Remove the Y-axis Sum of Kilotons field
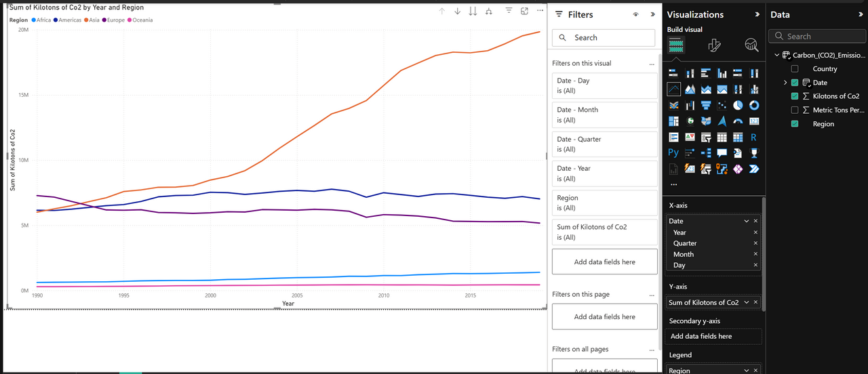This screenshot has height=374, width=868. (756, 302)
